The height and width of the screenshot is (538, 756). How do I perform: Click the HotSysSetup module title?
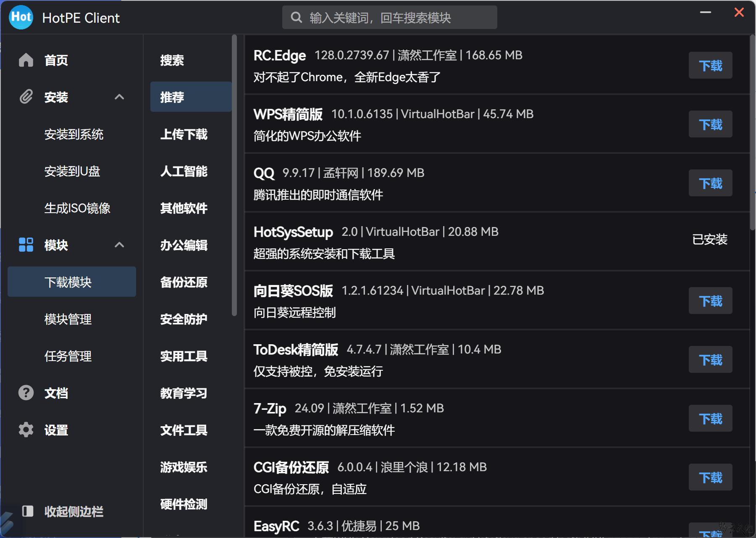(293, 232)
